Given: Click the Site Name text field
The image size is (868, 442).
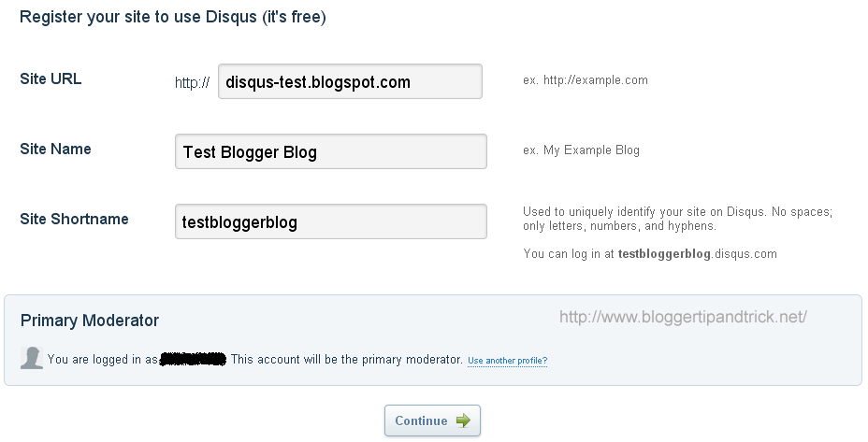Looking at the screenshot, I should (331, 151).
